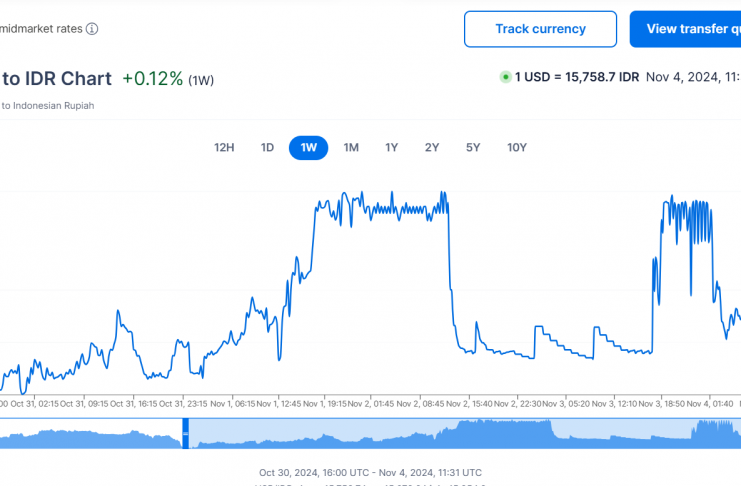Show the 1Y chart range
Screen dimensions: 741x486
coord(392,148)
